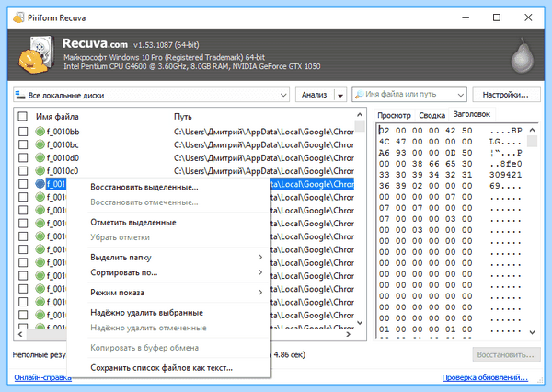The width and height of the screenshot is (552, 392).
Task: Click the Recuva hard hat logo icon
Action: pos(35,55)
